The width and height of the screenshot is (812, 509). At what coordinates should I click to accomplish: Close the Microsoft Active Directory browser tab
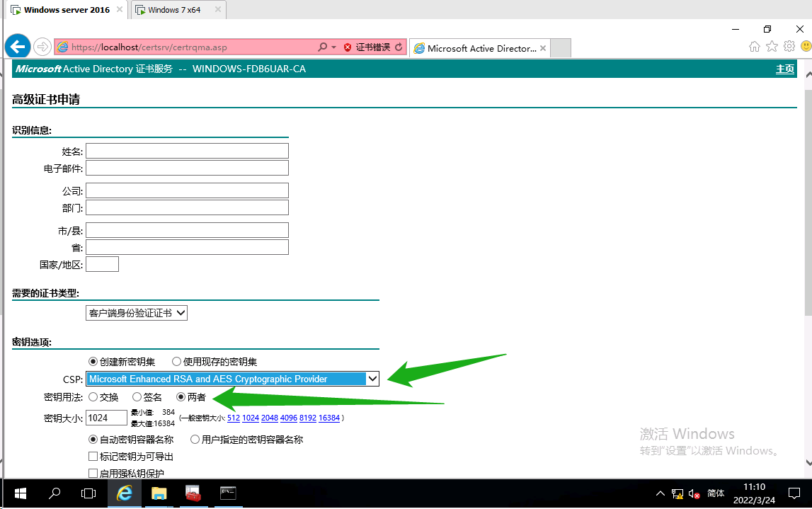[x=543, y=48]
